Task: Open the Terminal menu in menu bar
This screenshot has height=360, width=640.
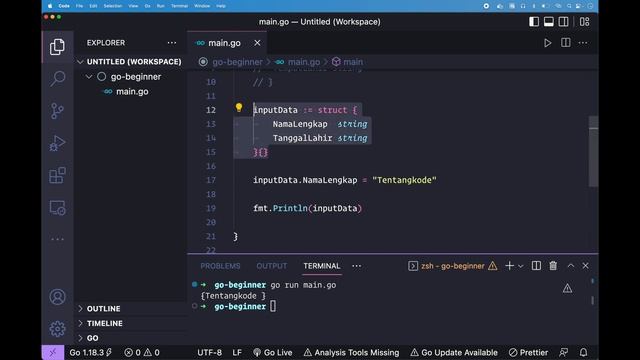Action: point(179,6)
